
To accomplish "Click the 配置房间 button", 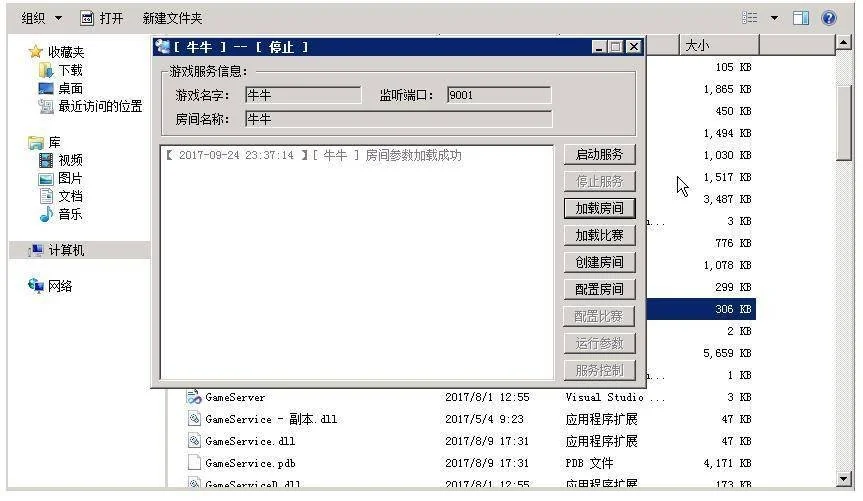I will (599, 290).
